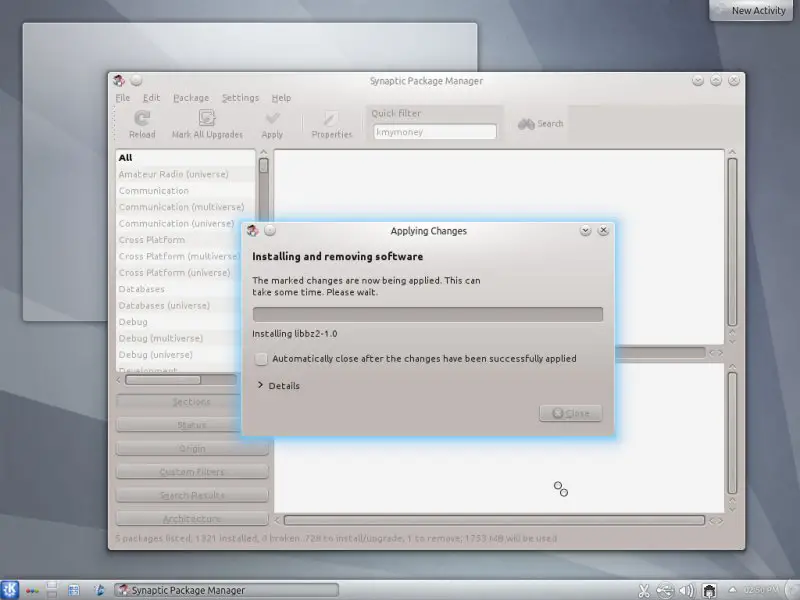Click the 'Installing libbz2-1.0' status text
800x600 pixels.
(x=294, y=334)
